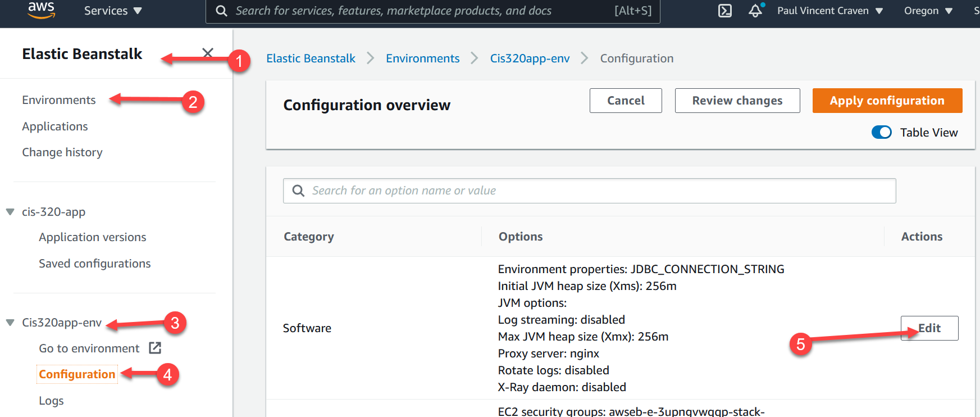Collapse the cis-320-app tree section

point(10,212)
